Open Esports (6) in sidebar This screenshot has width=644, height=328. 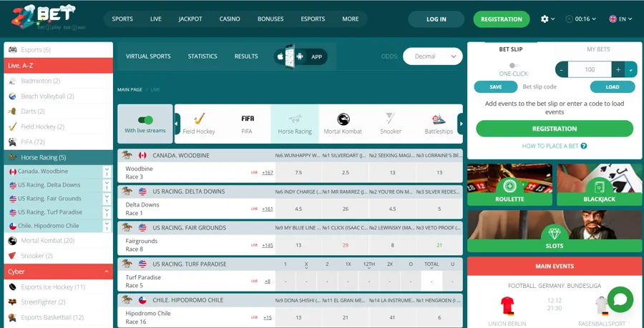[59, 49]
